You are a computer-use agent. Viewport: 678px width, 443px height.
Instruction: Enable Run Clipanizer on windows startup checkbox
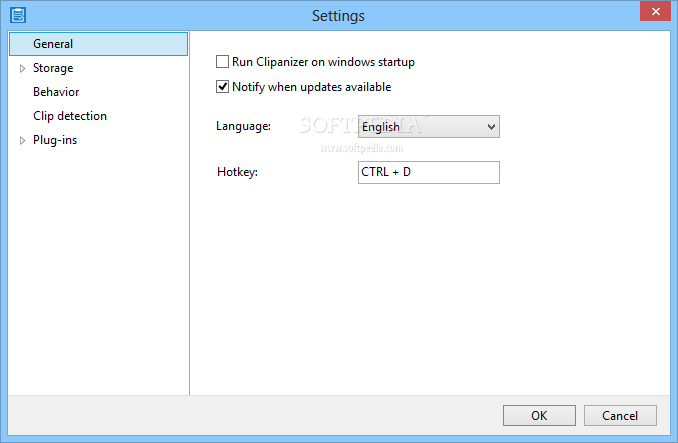222,62
